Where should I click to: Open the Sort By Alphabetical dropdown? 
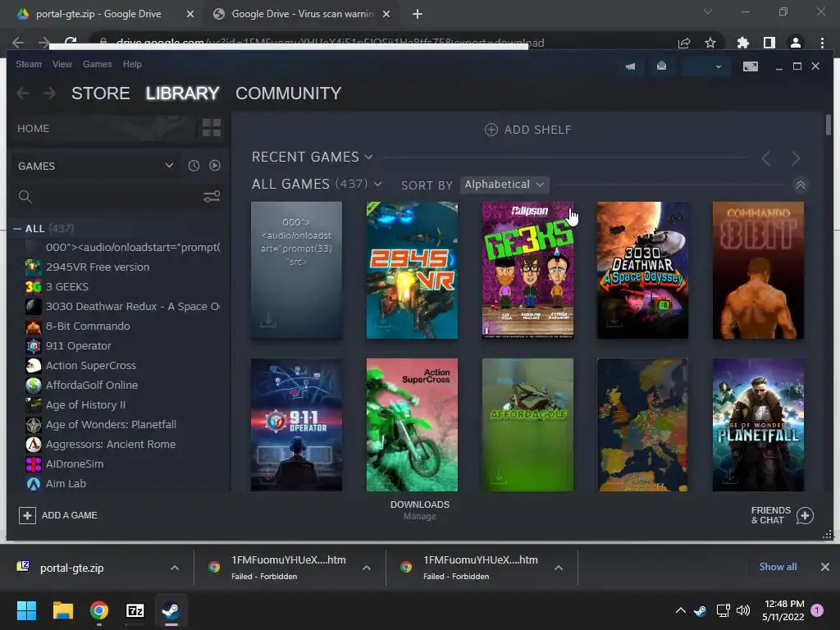(504, 185)
